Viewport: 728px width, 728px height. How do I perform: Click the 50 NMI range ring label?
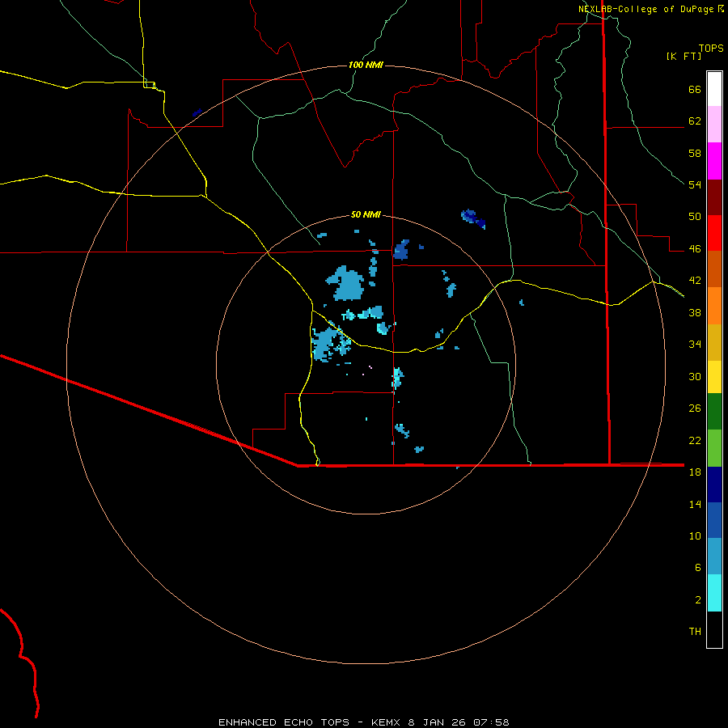pos(366,214)
